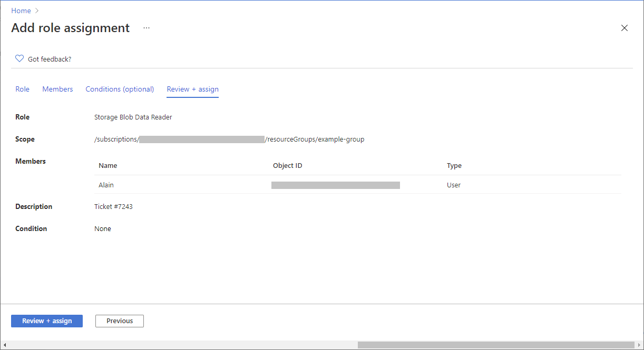Close the Add role assignment pane

(x=625, y=28)
